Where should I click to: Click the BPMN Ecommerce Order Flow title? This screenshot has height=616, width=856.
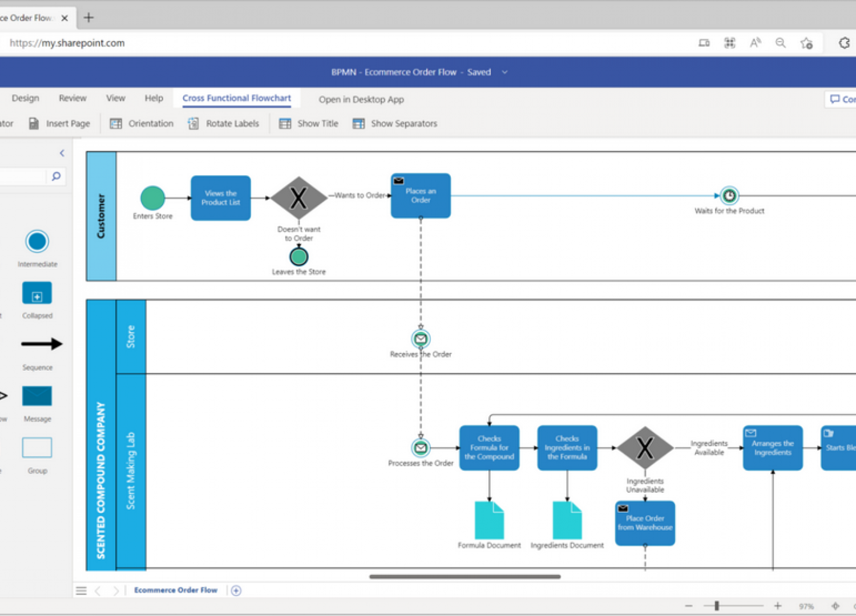411,72
